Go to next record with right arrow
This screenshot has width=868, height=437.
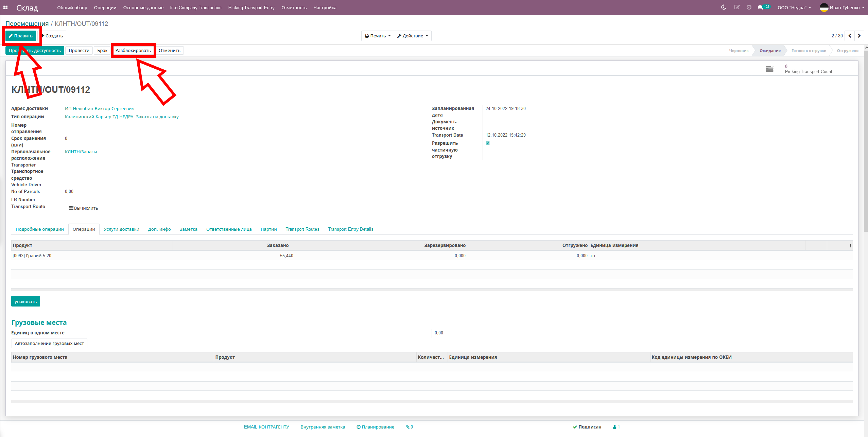click(x=859, y=36)
